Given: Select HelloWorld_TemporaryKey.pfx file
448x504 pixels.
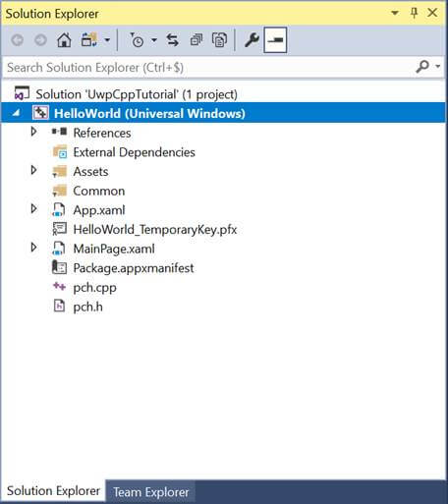Looking at the screenshot, I should [155, 230].
